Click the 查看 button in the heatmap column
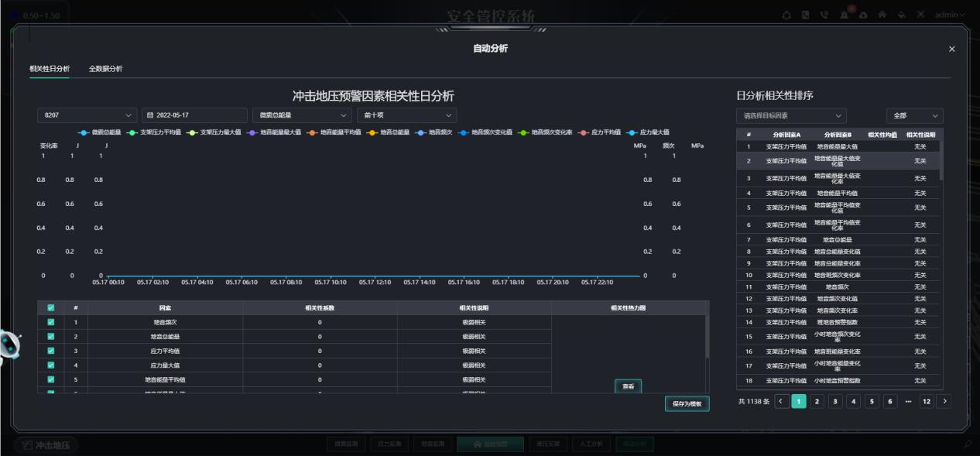Image resolution: width=980 pixels, height=456 pixels. tap(629, 386)
